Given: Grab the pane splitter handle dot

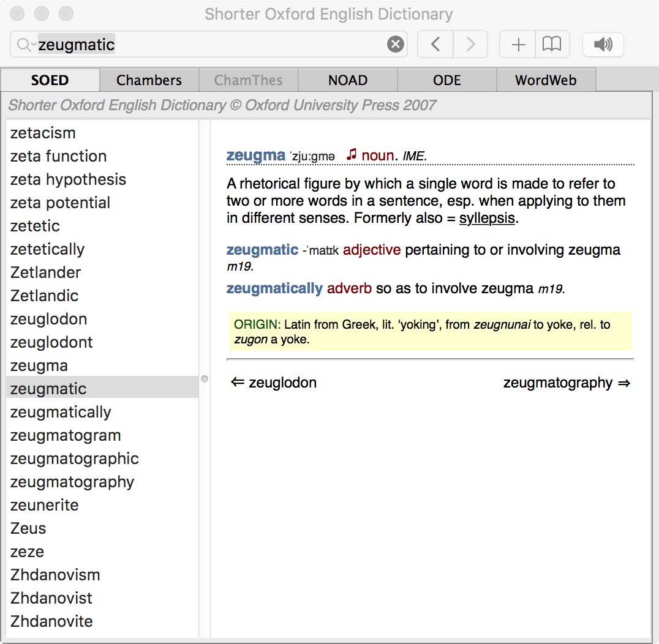Looking at the screenshot, I should 205,379.
